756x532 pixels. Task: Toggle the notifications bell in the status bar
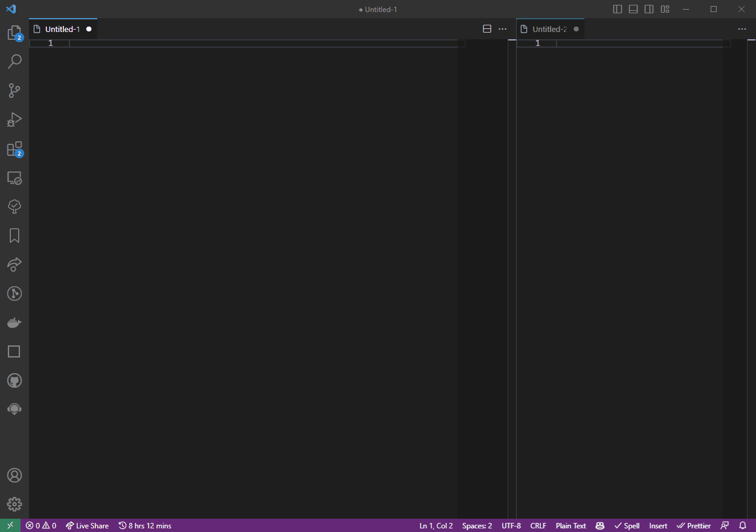(743, 525)
